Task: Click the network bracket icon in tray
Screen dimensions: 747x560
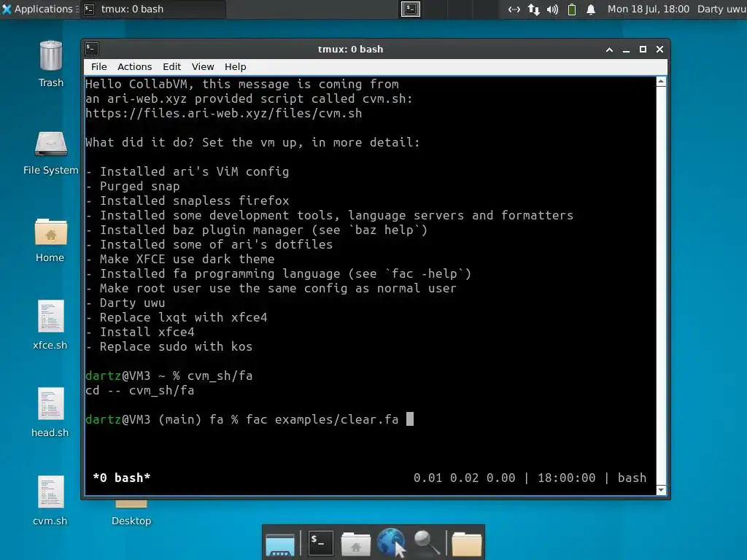Action: pyautogui.click(x=514, y=9)
